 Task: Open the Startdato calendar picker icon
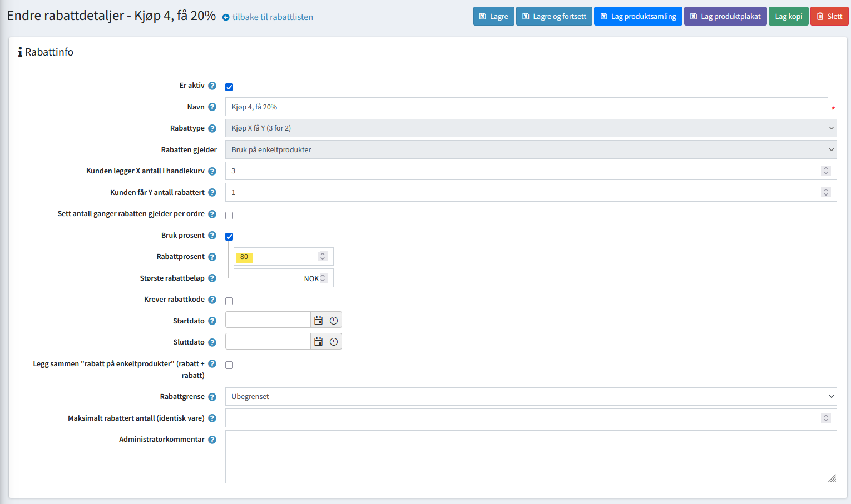coord(318,321)
